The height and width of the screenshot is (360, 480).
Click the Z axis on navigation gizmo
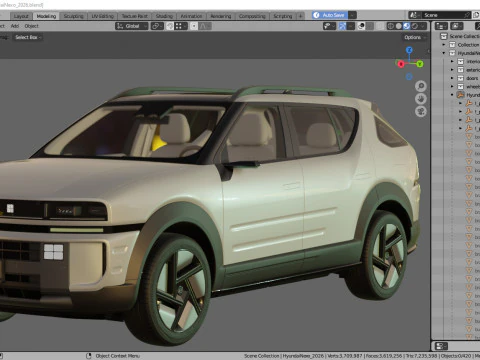point(409,50)
